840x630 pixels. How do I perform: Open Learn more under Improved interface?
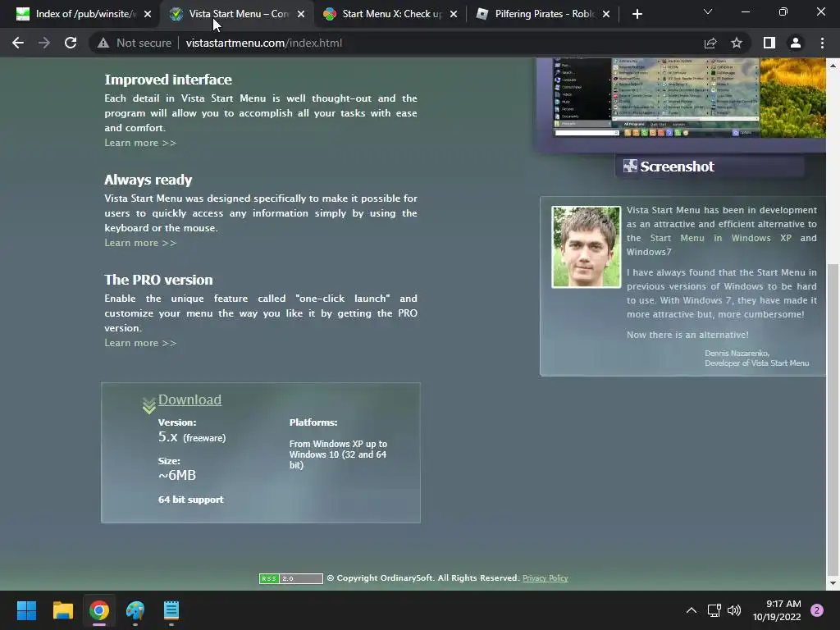(x=140, y=143)
